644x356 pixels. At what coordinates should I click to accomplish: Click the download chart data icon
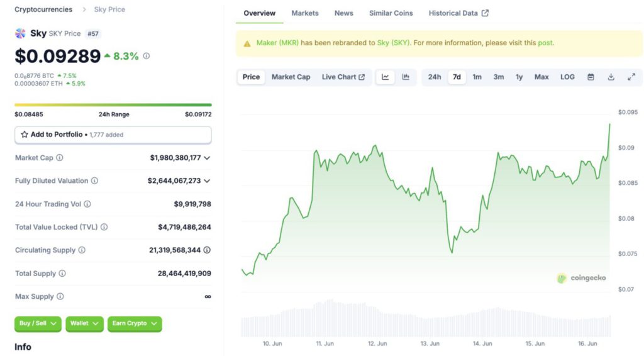click(x=611, y=77)
